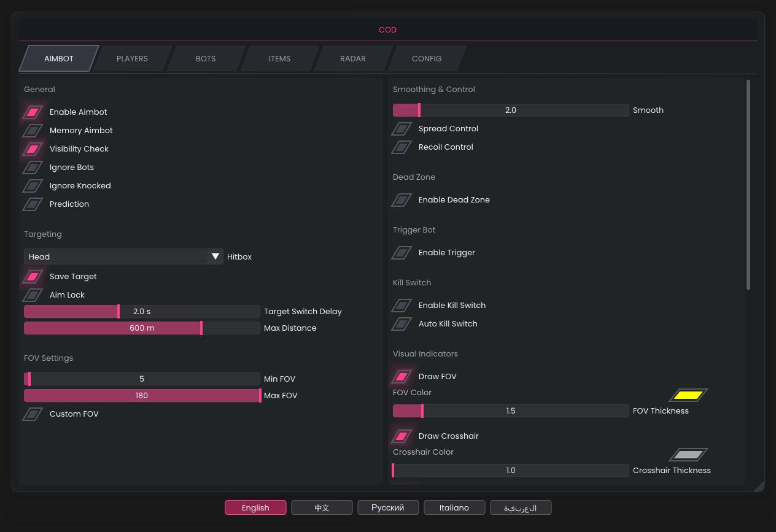776x532 pixels.
Task: Go to the CONFIG tab
Action: coord(427,59)
